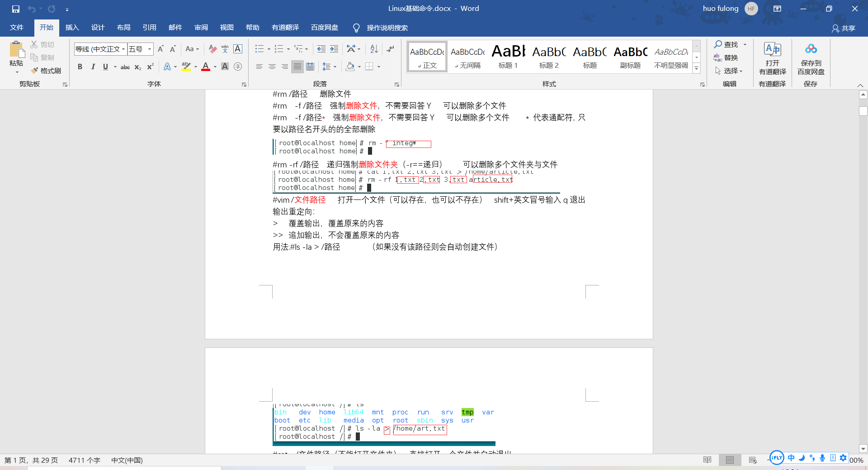This screenshot has height=470, width=868.
Task: Switch to the 插入 ribbon tab
Action: (72, 27)
